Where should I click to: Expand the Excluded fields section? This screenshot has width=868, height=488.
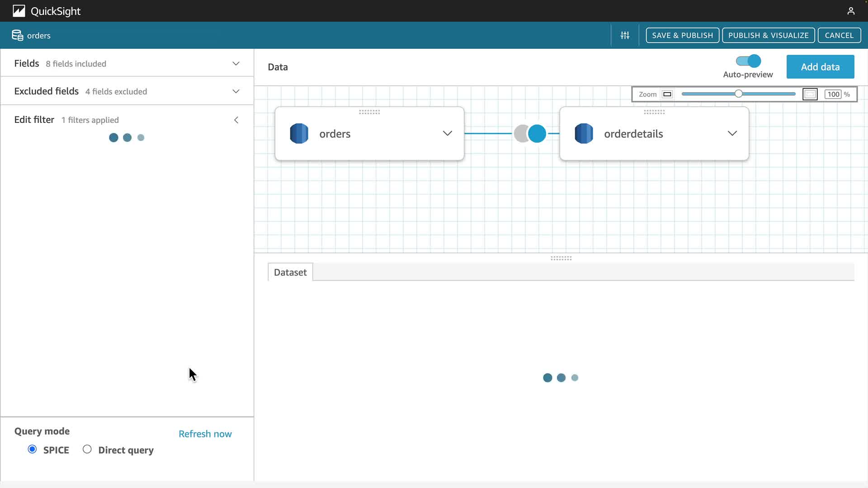(236, 91)
